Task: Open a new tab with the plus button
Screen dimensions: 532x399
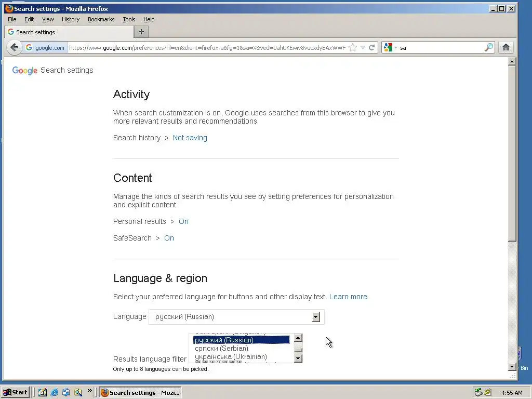Action: point(141,32)
